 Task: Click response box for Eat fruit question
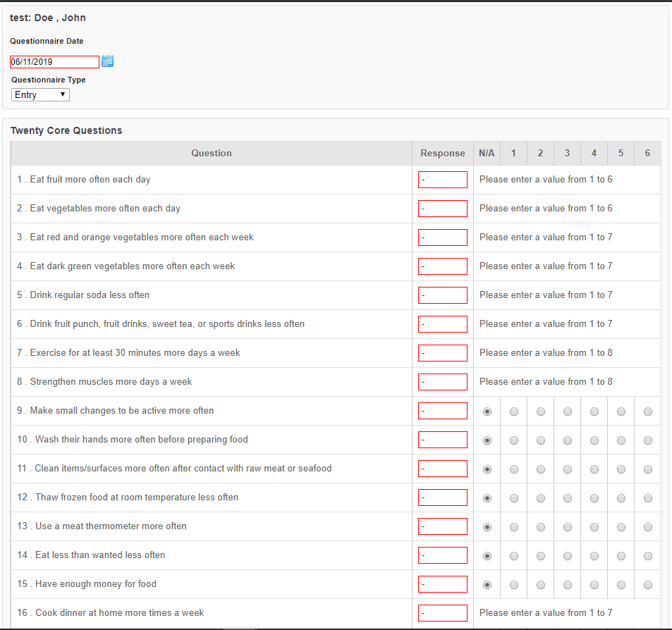443,180
